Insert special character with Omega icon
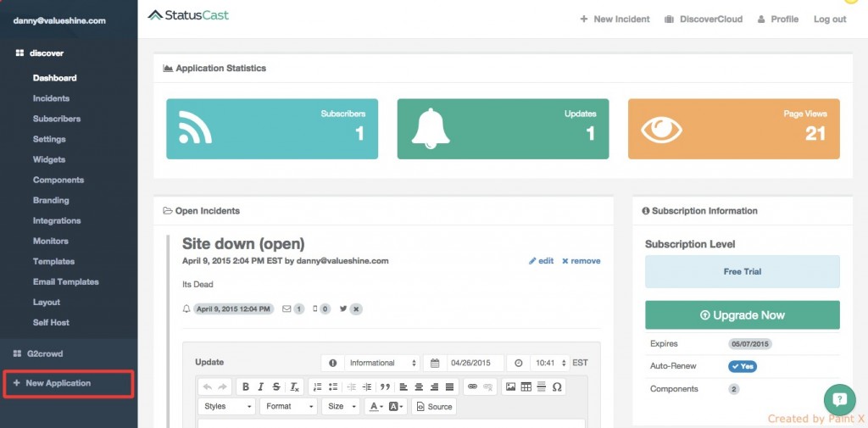Screen dimensions: 868x428 (556, 386)
